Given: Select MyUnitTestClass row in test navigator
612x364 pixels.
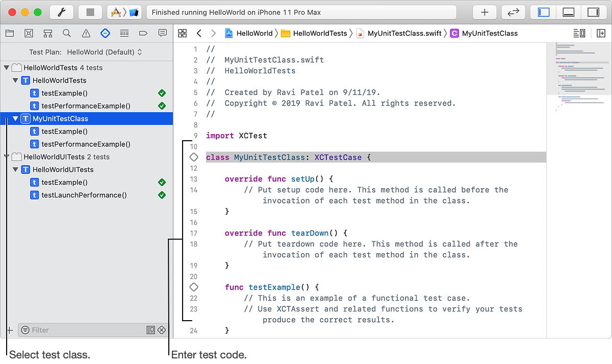Looking at the screenshot, I should pyautogui.click(x=87, y=118).
